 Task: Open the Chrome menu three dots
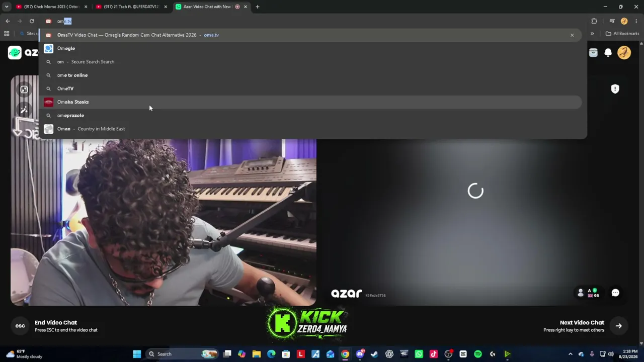coord(636,21)
